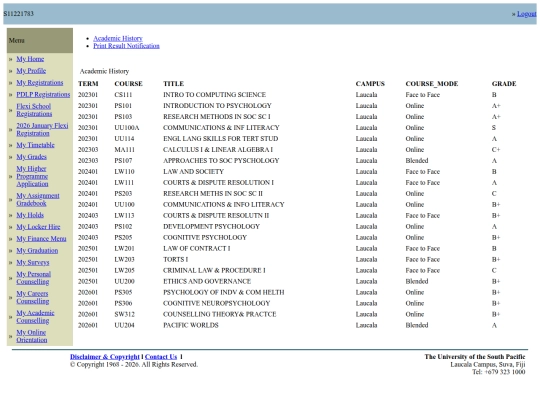Image resolution: width=540 pixels, height=405 pixels.
Task: Click course code PS103
Action: pyautogui.click(x=123, y=117)
